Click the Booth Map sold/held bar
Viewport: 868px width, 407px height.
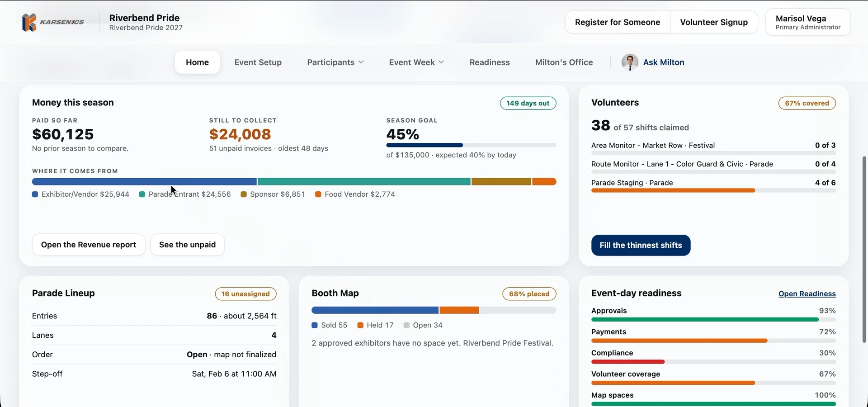tap(434, 310)
